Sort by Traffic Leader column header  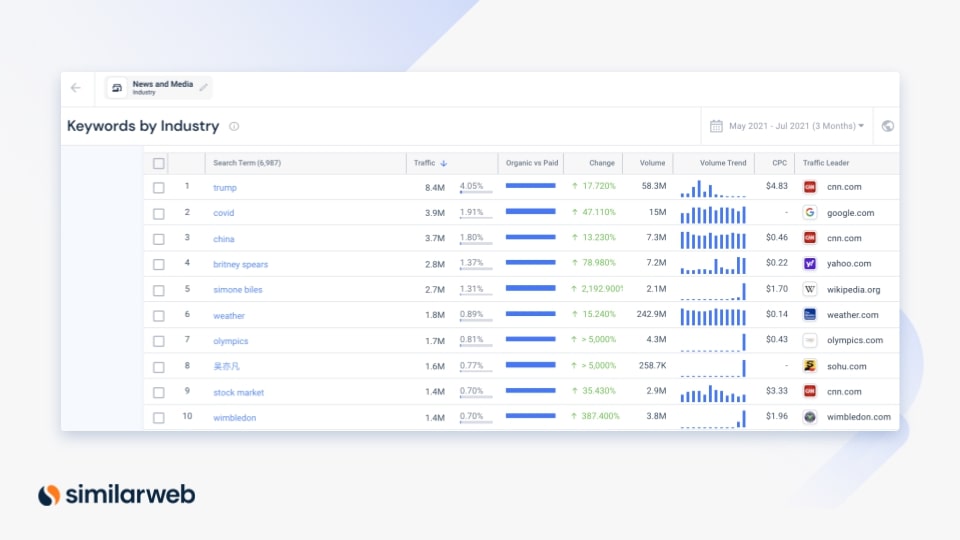(x=826, y=163)
